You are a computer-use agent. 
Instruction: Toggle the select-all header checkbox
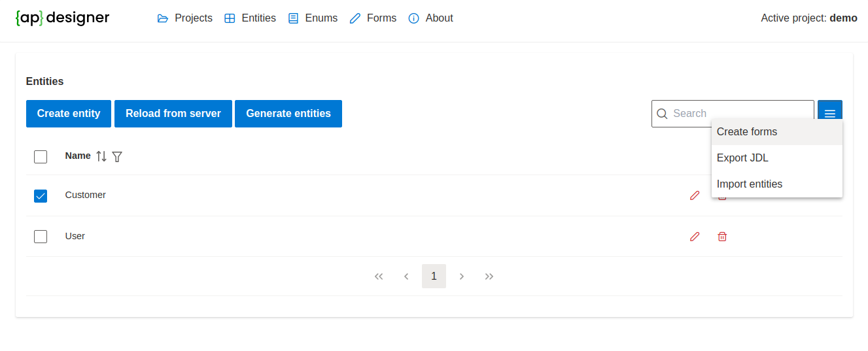tap(41, 157)
